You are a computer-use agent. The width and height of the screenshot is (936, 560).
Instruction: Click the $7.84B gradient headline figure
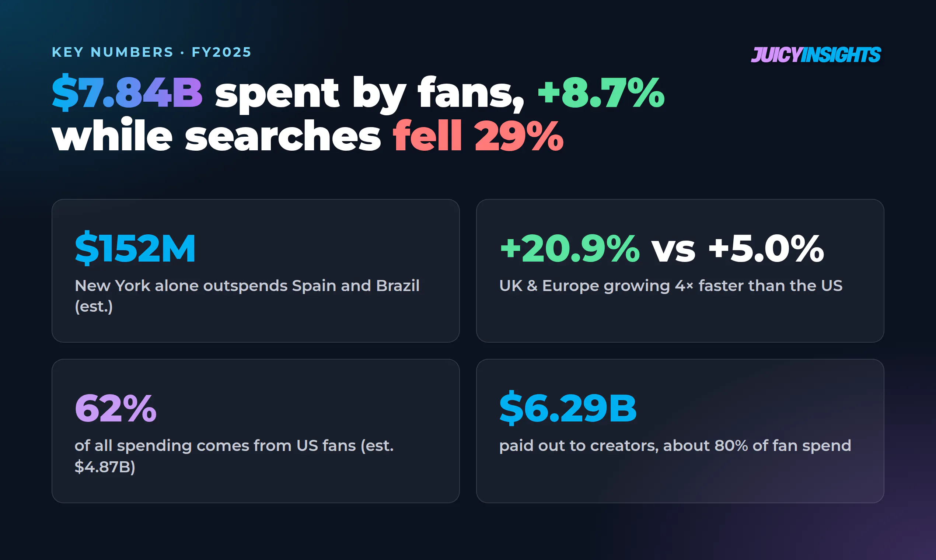pos(127,93)
